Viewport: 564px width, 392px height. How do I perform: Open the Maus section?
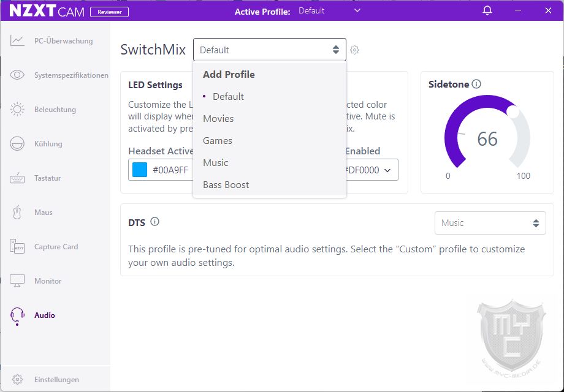[x=44, y=213]
